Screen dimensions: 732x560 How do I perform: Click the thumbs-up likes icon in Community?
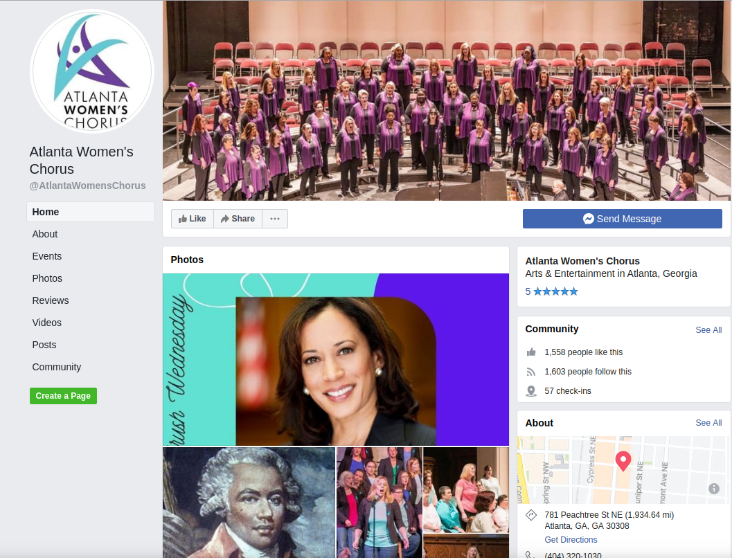click(x=531, y=352)
